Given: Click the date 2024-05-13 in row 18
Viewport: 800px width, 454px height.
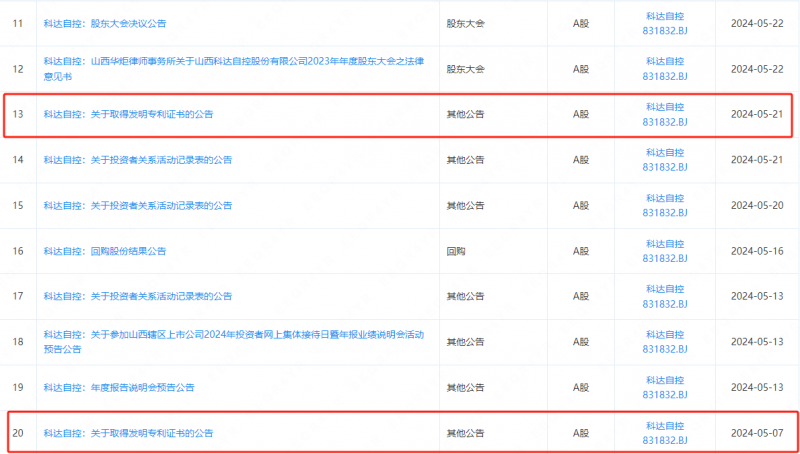Looking at the screenshot, I should (757, 342).
